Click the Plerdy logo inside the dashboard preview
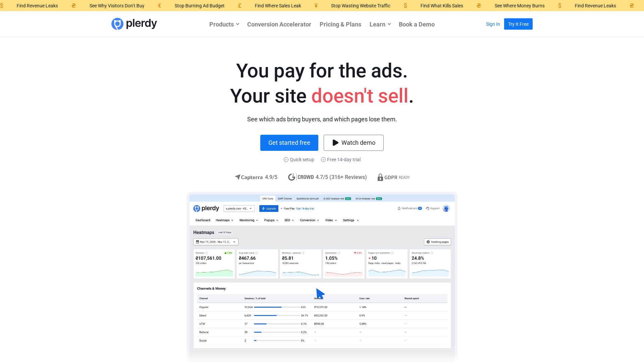This screenshot has height=362, width=644. pos(206,208)
